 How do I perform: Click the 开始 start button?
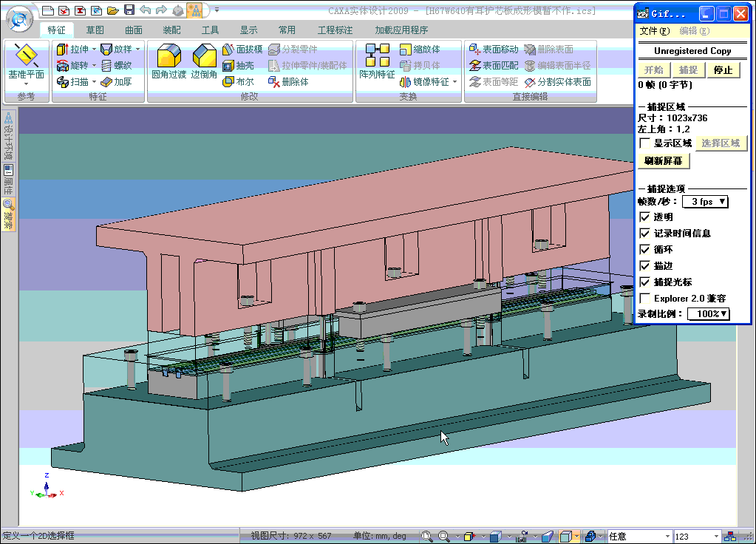point(654,70)
